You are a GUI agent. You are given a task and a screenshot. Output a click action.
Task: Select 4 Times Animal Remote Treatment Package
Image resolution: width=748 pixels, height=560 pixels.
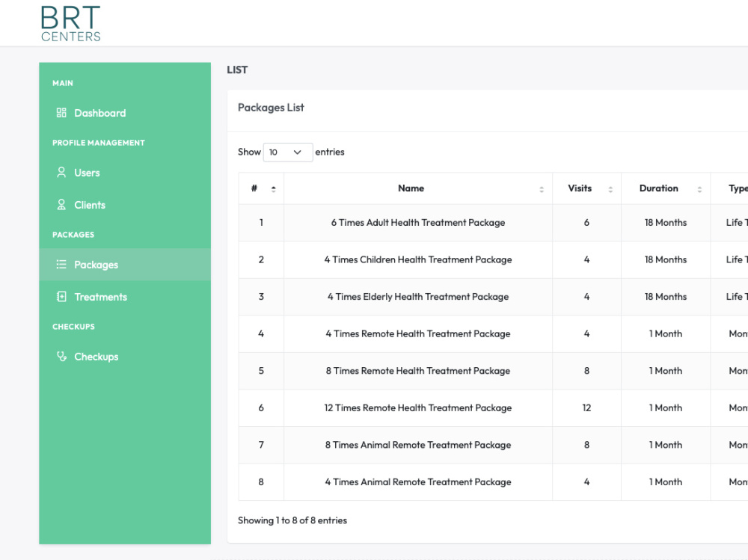418,481
